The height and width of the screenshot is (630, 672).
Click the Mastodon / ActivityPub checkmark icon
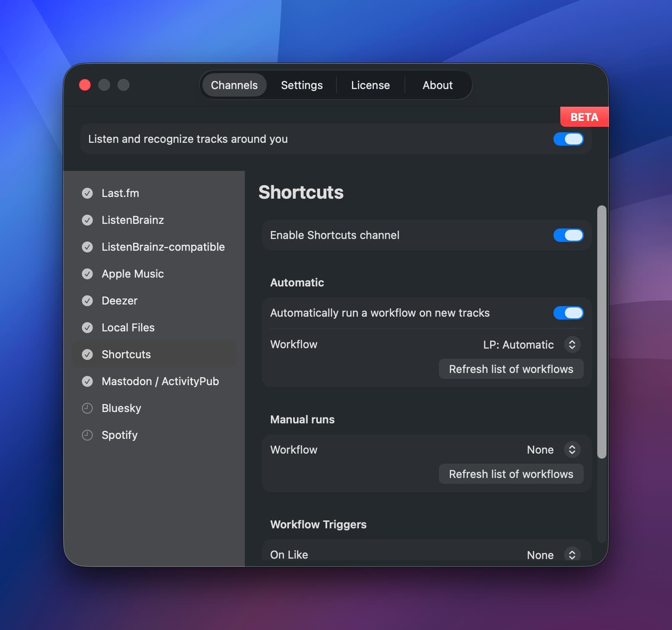(87, 381)
